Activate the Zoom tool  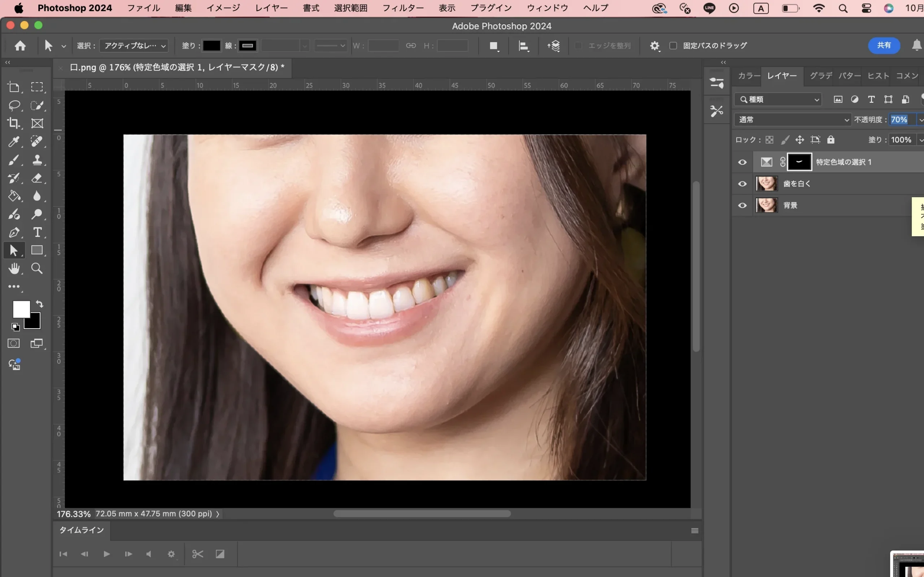(x=37, y=268)
